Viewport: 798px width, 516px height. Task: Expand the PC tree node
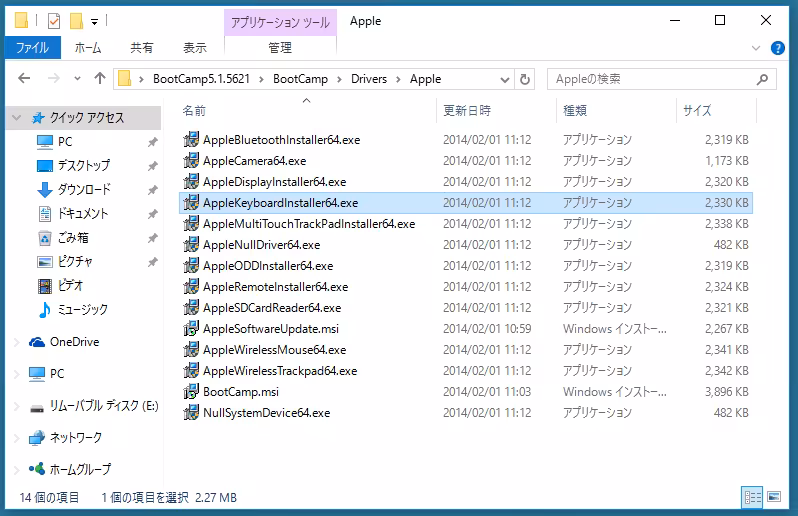17,374
